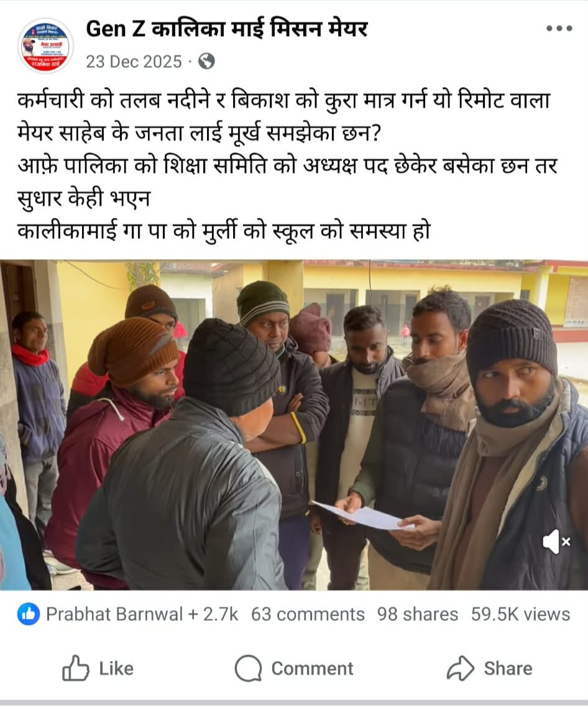Tap the Like button label

pos(116,668)
